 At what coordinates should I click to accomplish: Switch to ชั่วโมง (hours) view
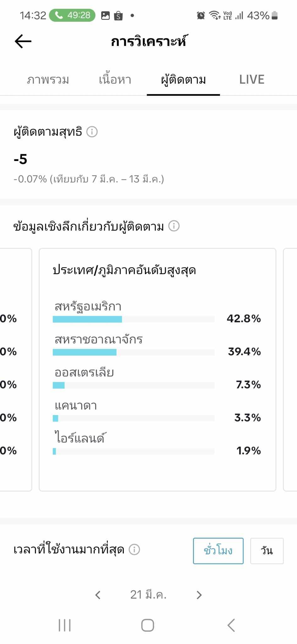[x=218, y=551]
